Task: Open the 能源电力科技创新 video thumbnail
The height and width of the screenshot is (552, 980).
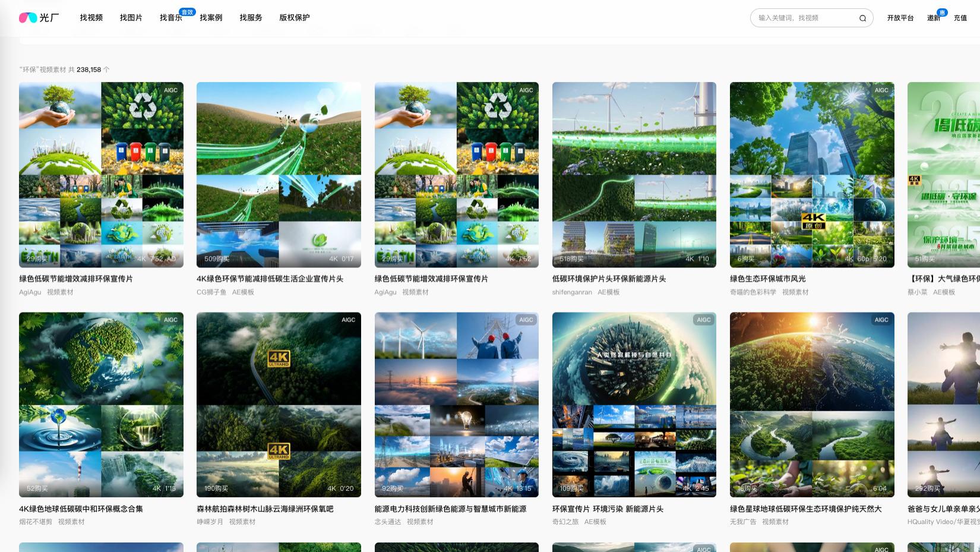Action: tap(457, 405)
